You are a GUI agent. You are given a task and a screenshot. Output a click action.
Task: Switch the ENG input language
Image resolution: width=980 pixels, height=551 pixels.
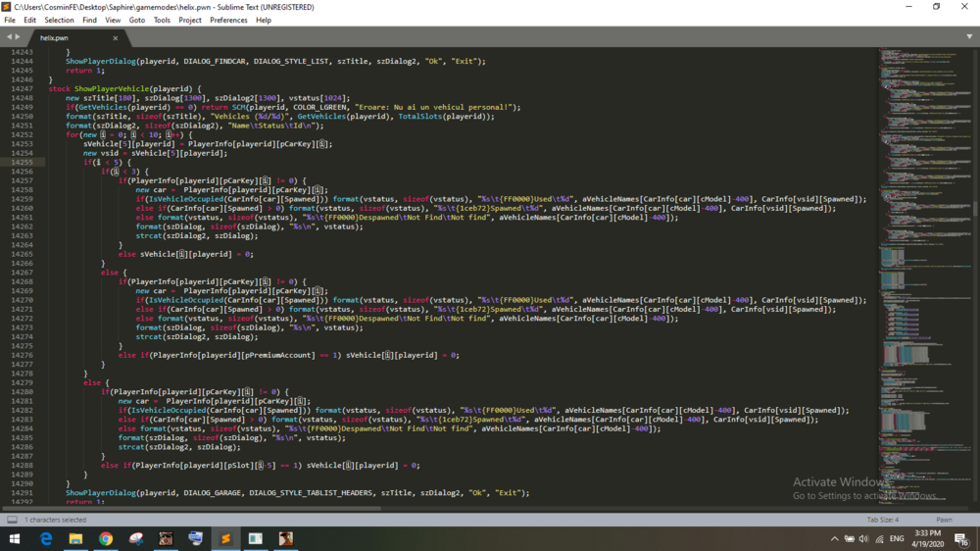(897, 538)
